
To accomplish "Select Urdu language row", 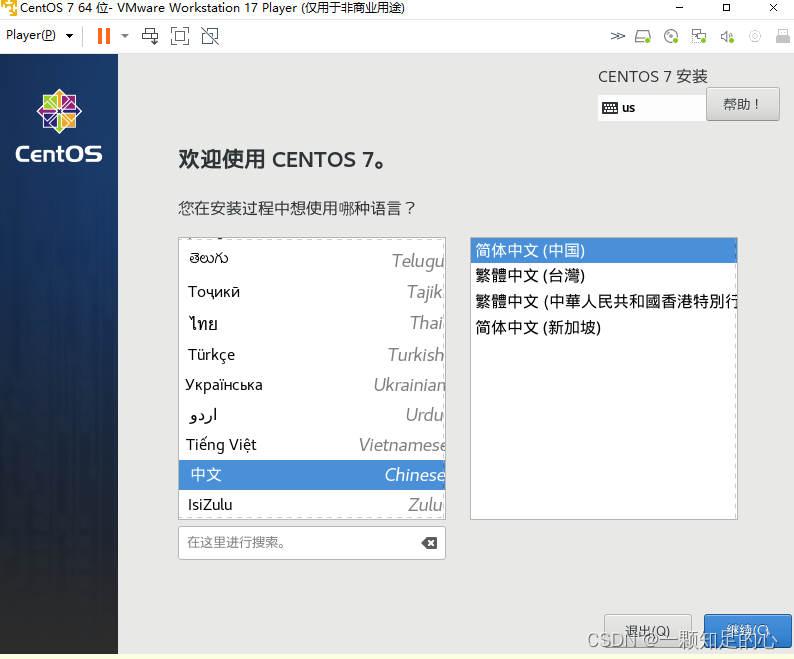I will (312, 415).
